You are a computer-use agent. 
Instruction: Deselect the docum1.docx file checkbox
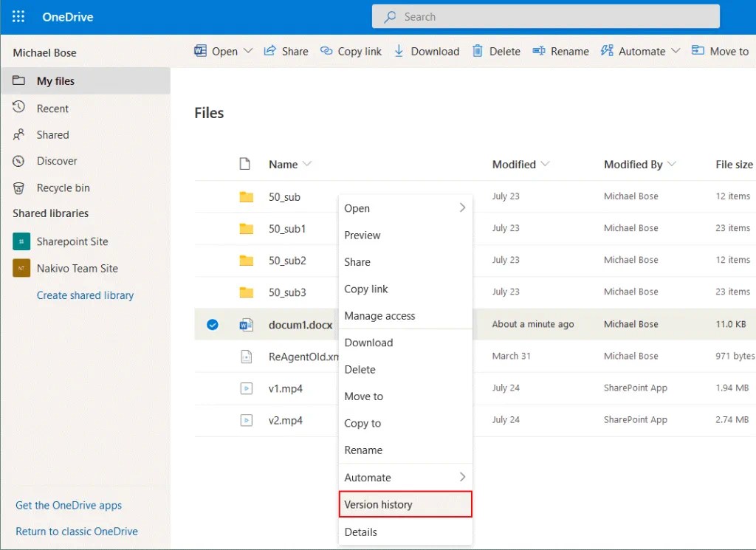pos(213,324)
